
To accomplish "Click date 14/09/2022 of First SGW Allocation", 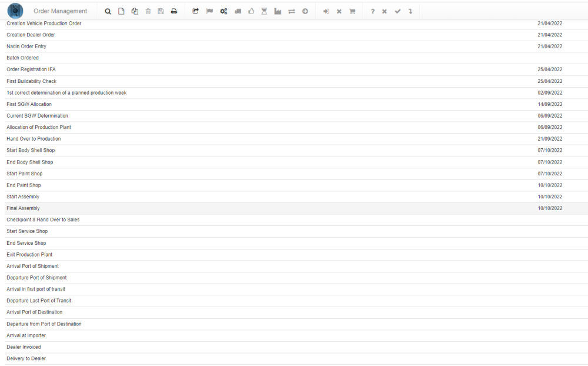I will [x=550, y=104].
